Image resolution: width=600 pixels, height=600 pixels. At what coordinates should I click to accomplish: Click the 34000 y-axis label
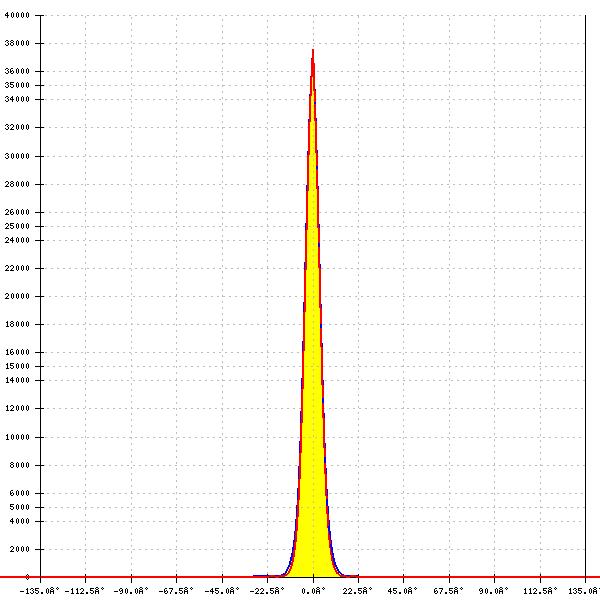[17, 99]
